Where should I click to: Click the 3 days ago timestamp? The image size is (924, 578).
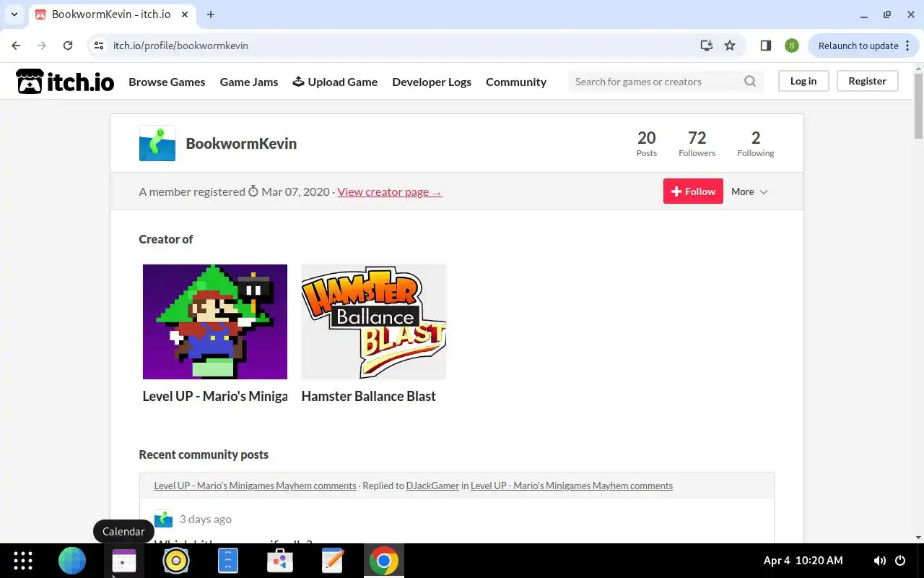click(x=206, y=519)
